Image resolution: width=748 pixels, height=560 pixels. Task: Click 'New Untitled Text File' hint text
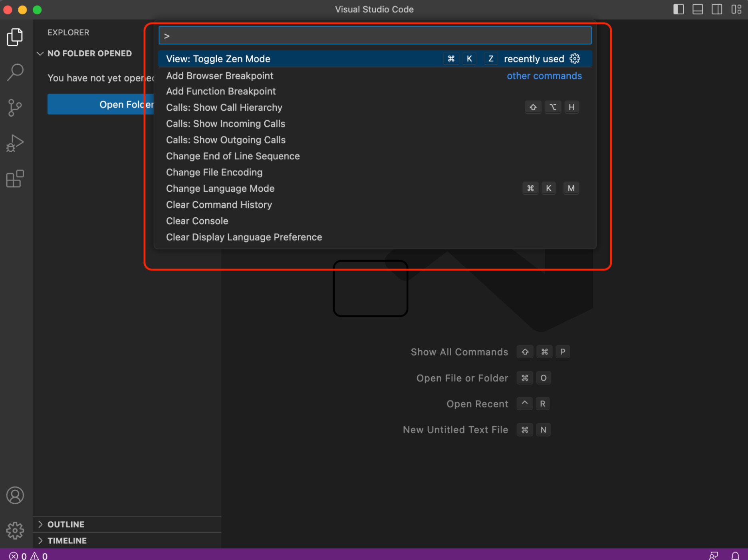455,430
